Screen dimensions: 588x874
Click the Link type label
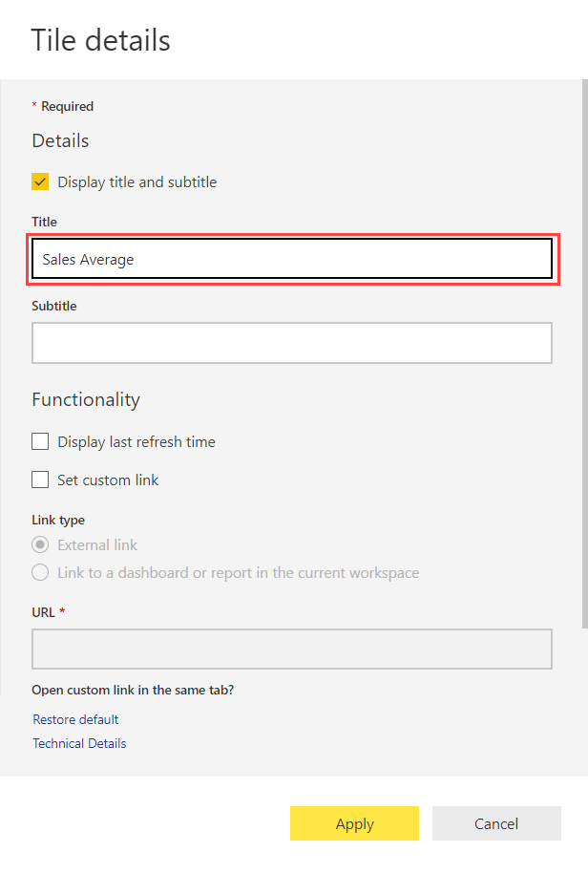[x=58, y=520]
